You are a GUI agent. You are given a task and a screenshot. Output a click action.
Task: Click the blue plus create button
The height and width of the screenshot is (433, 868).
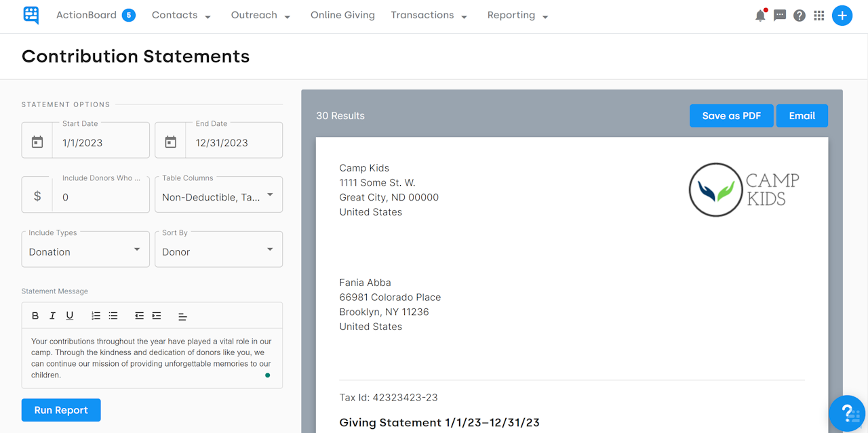842,15
